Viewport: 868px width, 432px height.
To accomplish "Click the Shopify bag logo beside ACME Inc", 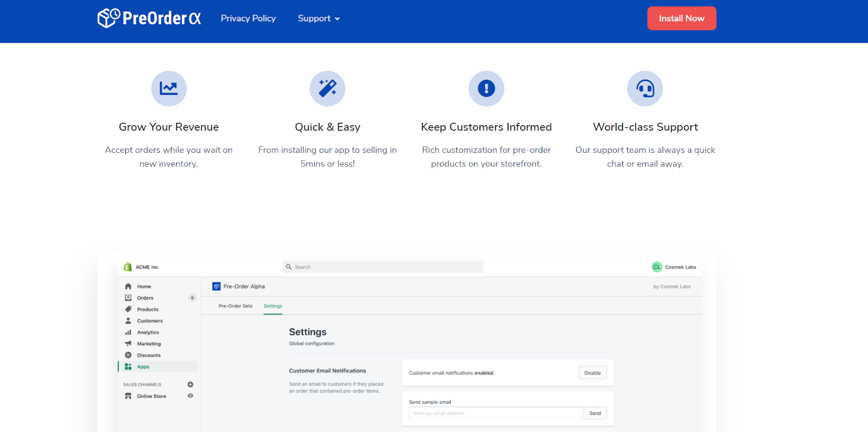I will pyautogui.click(x=127, y=267).
